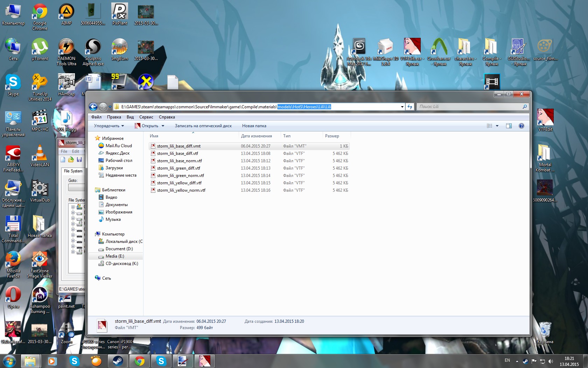Open the Windows Start button
This screenshot has width=588, height=368.
(x=9, y=361)
